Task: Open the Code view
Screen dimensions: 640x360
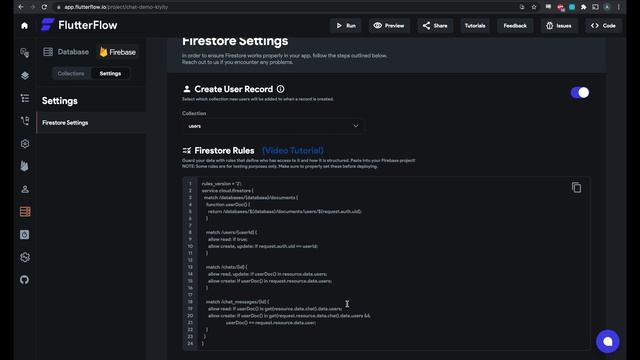Action: pos(603,26)
